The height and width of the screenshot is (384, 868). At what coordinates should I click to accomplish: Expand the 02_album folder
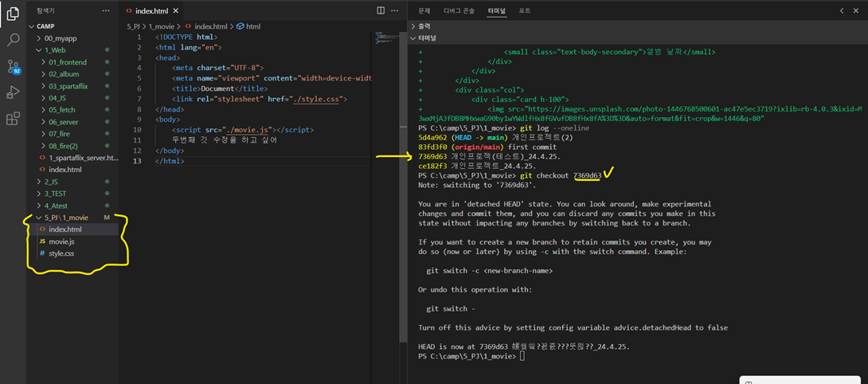[x=64, y=74]
